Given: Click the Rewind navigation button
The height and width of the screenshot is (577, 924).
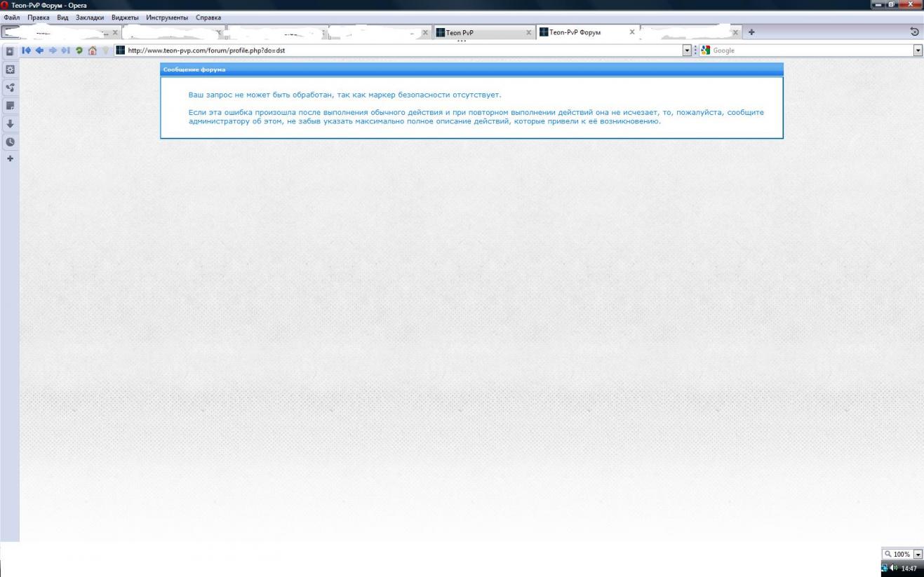Looking at the screenshot, I should [x=27, y=50].
